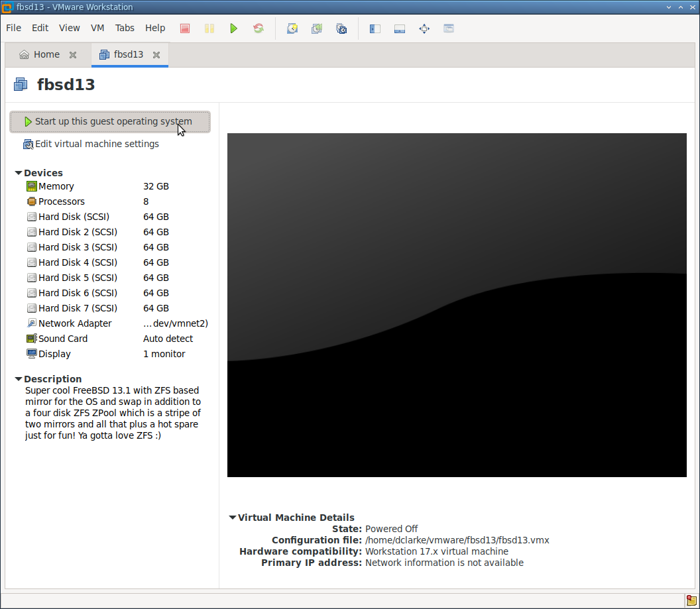
Task: Click the Suspend (pause) toolbar icon
Action: tap(209, 28)
